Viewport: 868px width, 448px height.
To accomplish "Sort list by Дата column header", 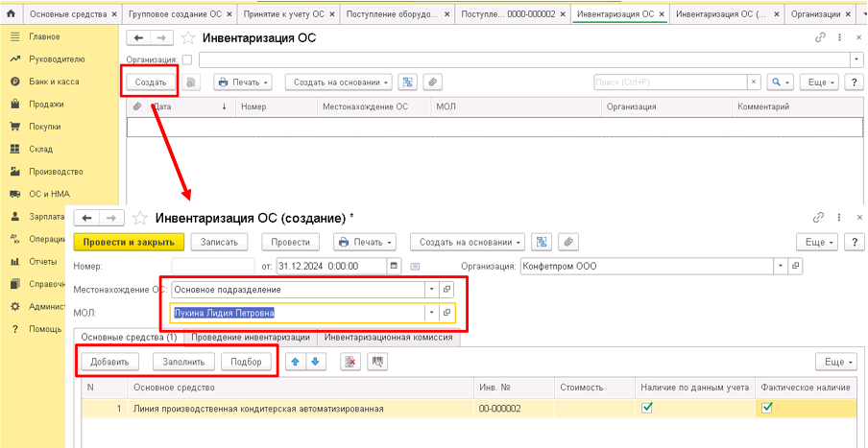I will pos(191,106).
